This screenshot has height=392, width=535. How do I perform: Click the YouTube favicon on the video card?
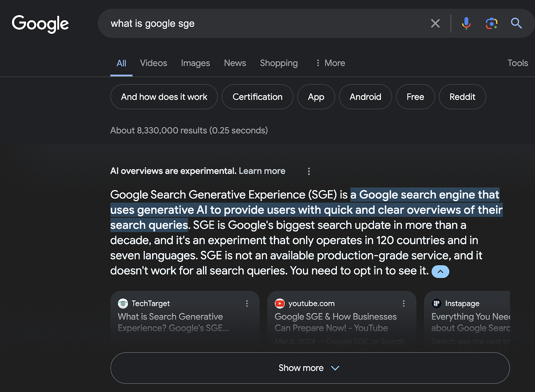(x=280, y=303)
